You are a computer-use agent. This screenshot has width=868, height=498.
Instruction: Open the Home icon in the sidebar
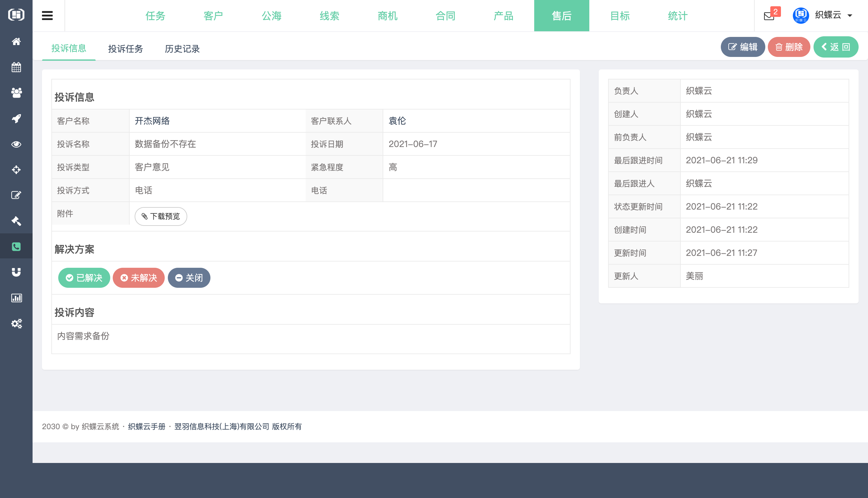16,41
